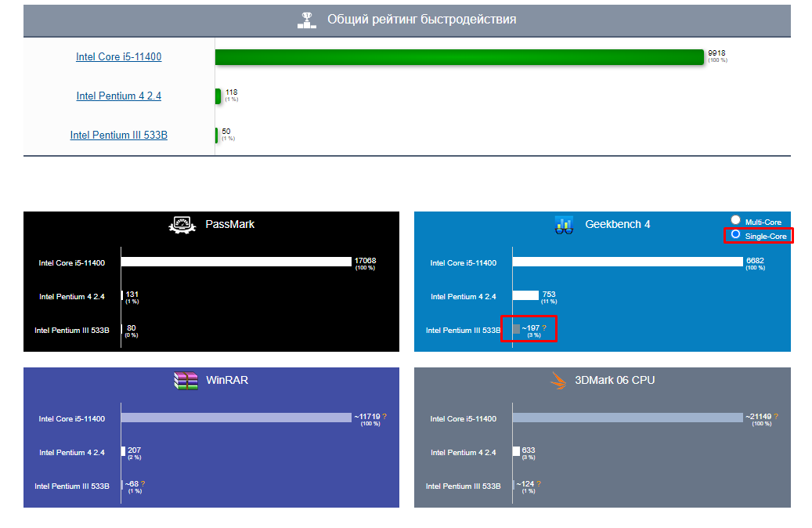
Task: Click the WinRAR i5-11400 bar
Action: pyautogui.click(x=236, y=418)
